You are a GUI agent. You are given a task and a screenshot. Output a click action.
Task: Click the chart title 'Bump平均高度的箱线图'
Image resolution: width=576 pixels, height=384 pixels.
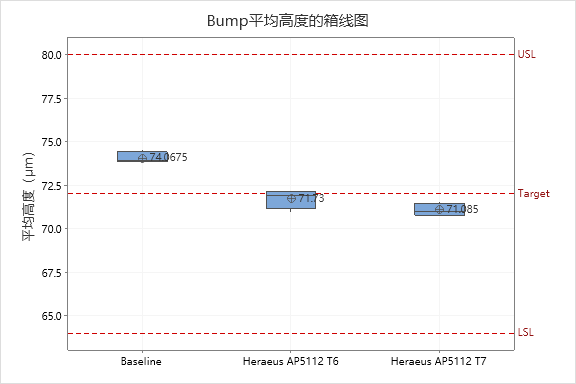pyautogui.click(x=288, y=21)
